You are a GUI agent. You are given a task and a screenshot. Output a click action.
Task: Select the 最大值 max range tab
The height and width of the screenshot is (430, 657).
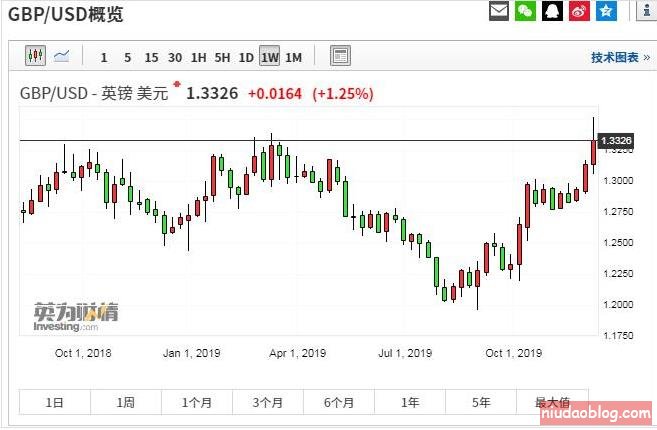pos(551,403)
